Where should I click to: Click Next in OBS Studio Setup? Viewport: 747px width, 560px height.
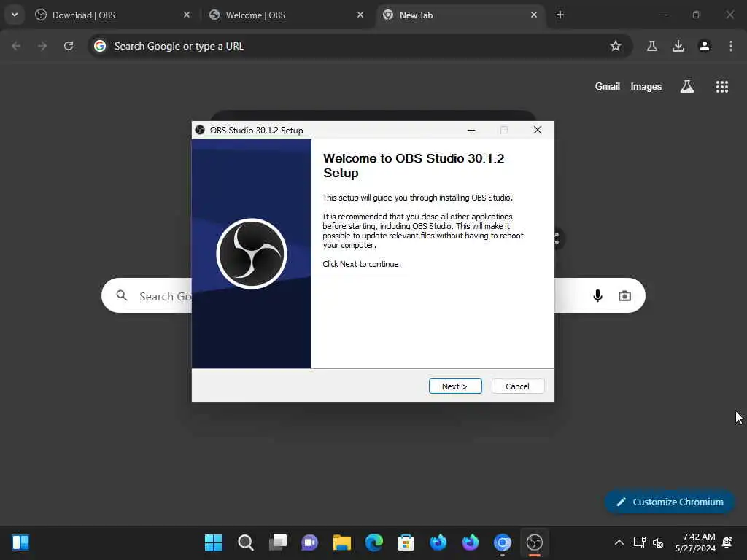coord(455,386)
